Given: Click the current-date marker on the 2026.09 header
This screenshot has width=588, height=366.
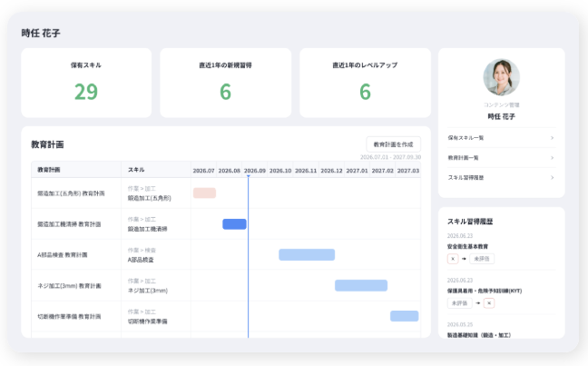Looking at the screenshot, I should (249, 176).
